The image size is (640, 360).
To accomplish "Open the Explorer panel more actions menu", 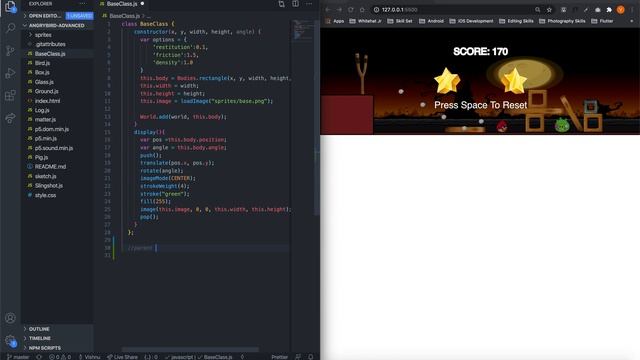I will coord(83,4).
